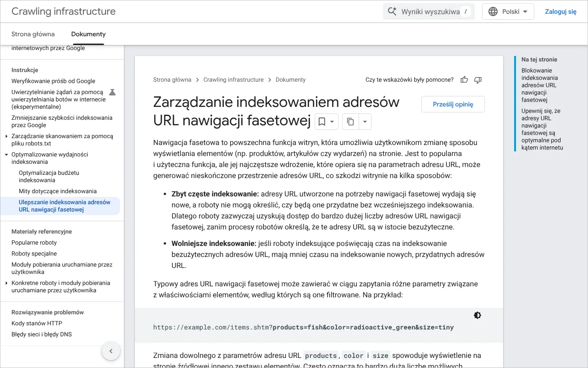Collapse 'Optymalizowanie wydajności indeksowania' section
The image size is (588, 368).
pos(6,155)
